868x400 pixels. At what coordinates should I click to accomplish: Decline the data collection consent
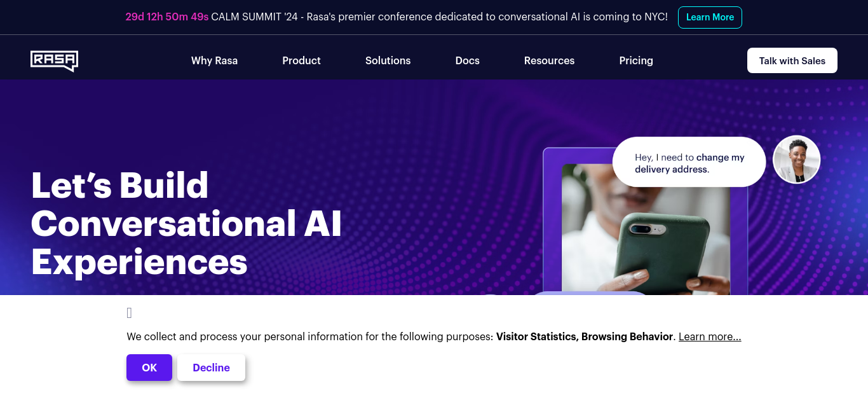tap(211, 368)
